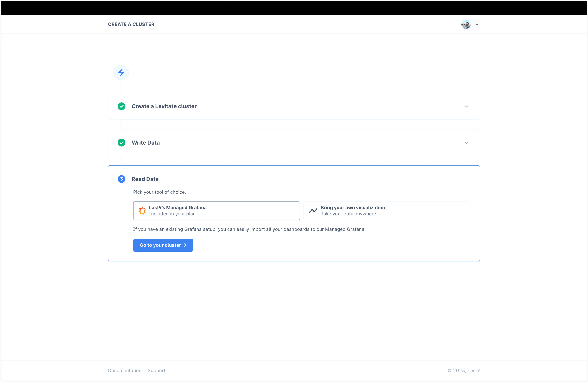Click the orange Grafana logo icon
588x382 pixels.
click(142, 211)
